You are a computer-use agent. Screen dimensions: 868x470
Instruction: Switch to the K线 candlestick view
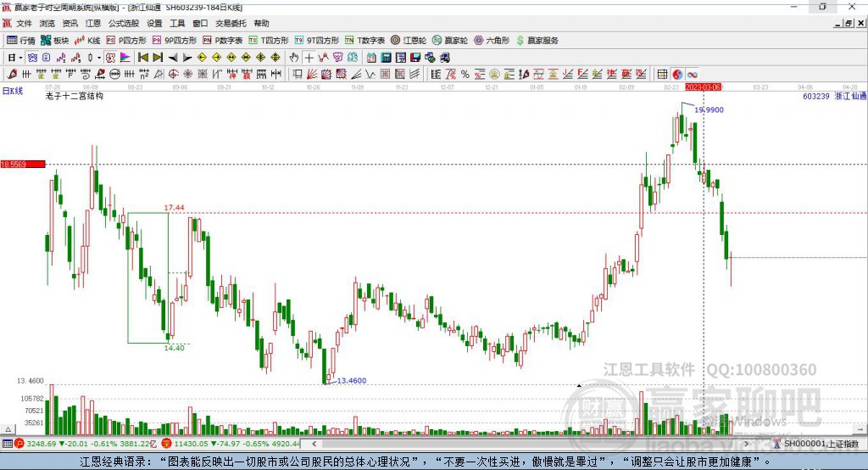(x=88, y=41)
